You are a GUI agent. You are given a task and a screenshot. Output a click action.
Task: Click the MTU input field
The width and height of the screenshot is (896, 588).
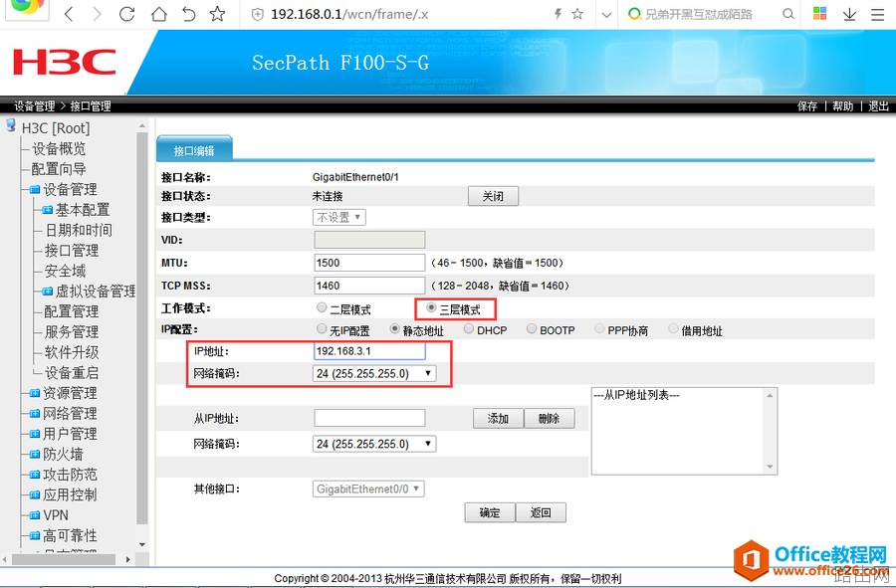point(369,263)
